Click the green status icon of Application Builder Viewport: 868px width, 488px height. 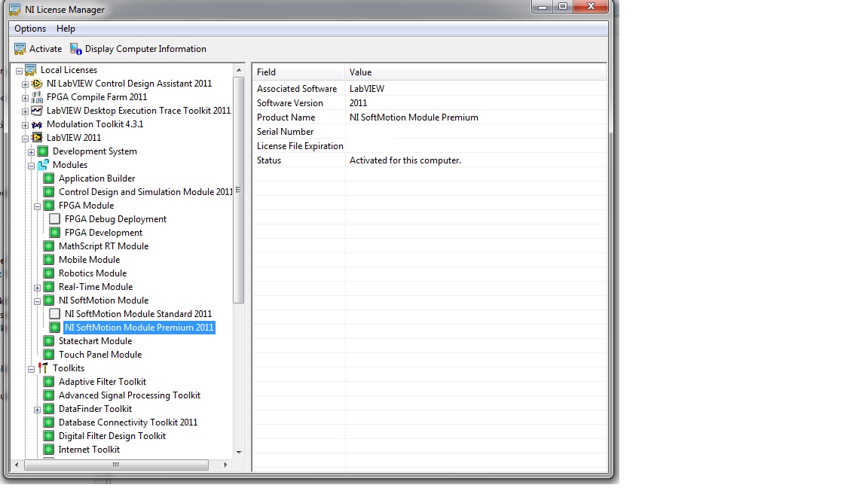coord(49,178)
